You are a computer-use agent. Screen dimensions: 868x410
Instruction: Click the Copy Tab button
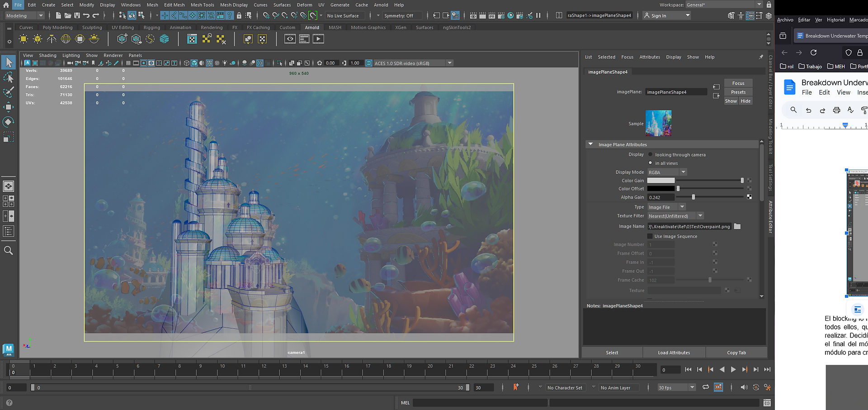coord(736,353)
